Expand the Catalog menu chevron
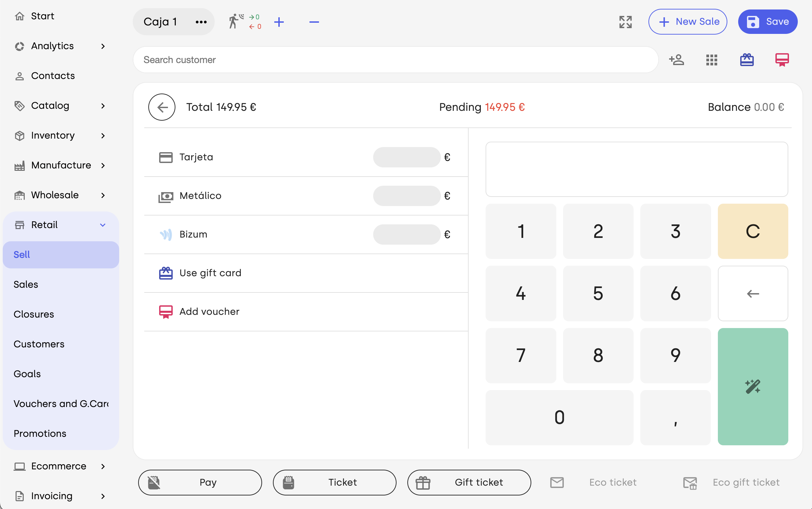The image size is (812, 509). (103, 106)
